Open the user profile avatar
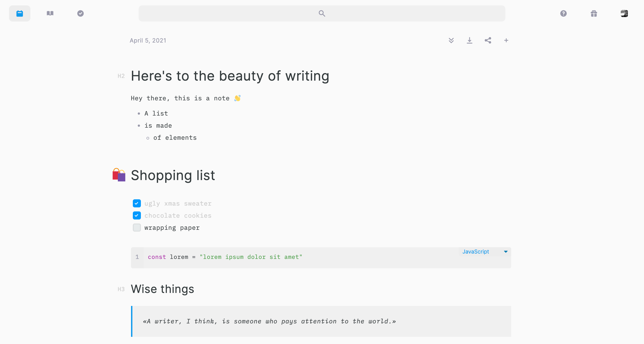Screen dimensions: 644x344 pos(624,13)
